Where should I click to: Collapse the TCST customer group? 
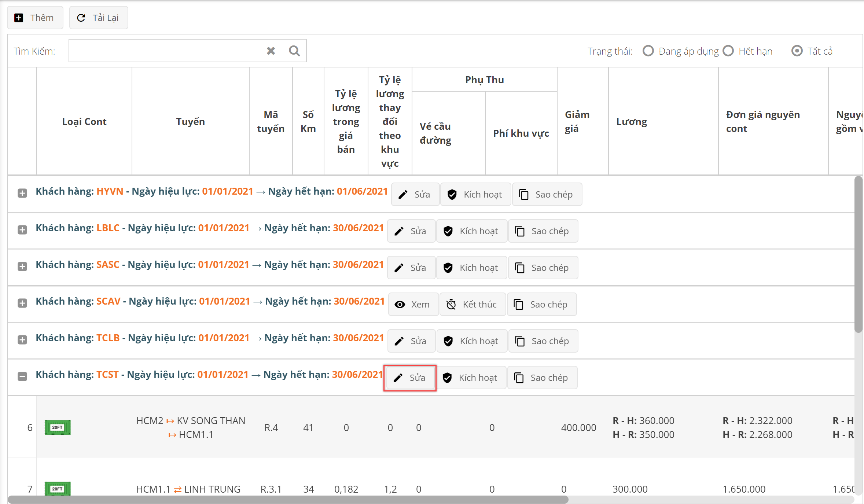click(x=22, y=376)
